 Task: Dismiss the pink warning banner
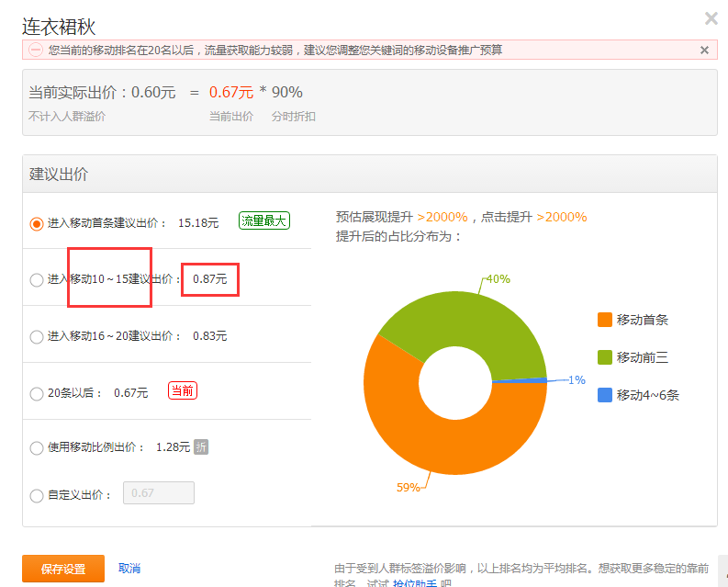[704, 51]
